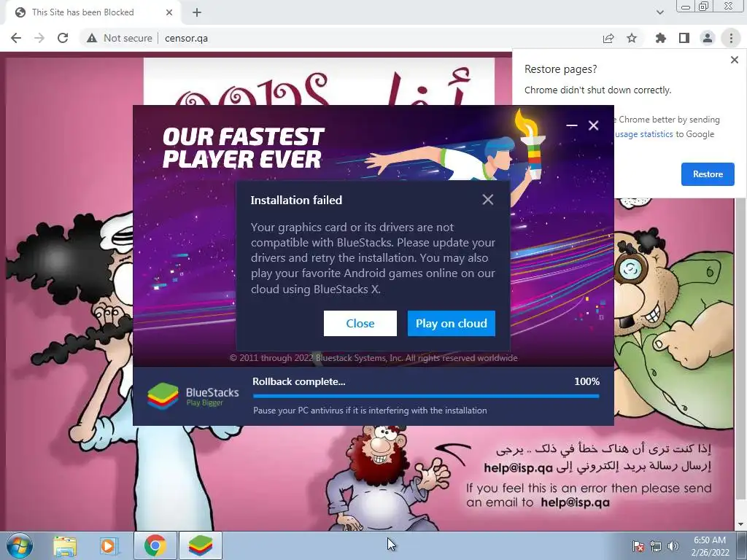Click Play on cloud button
The image size is (747, 560).
(x=451, y=323)
